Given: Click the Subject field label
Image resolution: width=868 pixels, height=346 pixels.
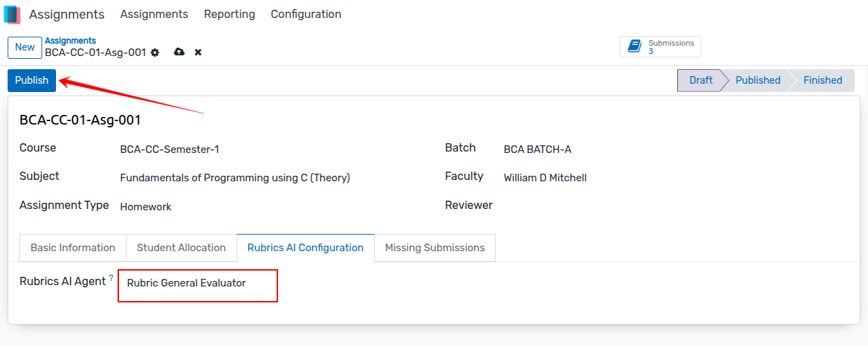Looking at the screenshot, I should point(39,176).
